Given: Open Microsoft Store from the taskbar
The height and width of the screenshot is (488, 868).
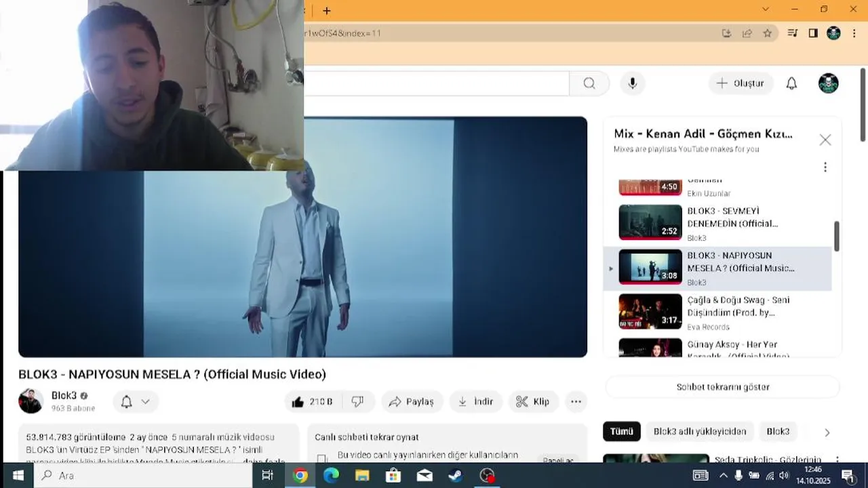Looking at the screenshot, I should [x=393, y=475].
